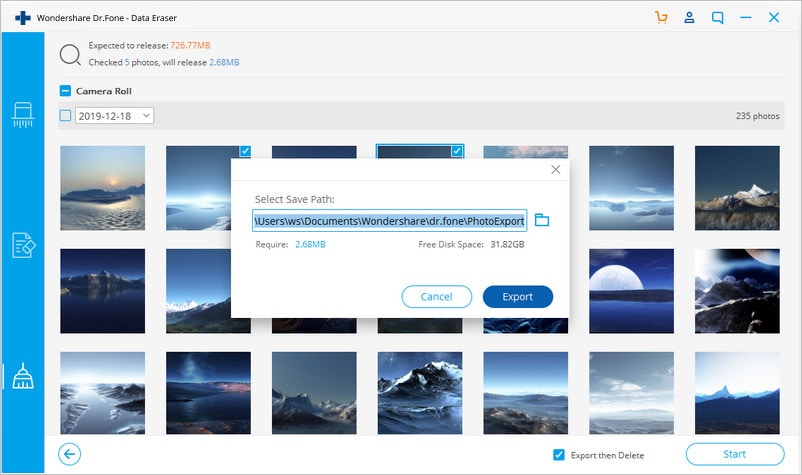Click the Camera Roll label
This screenshot has height=475, width=802.
(104, 91)
